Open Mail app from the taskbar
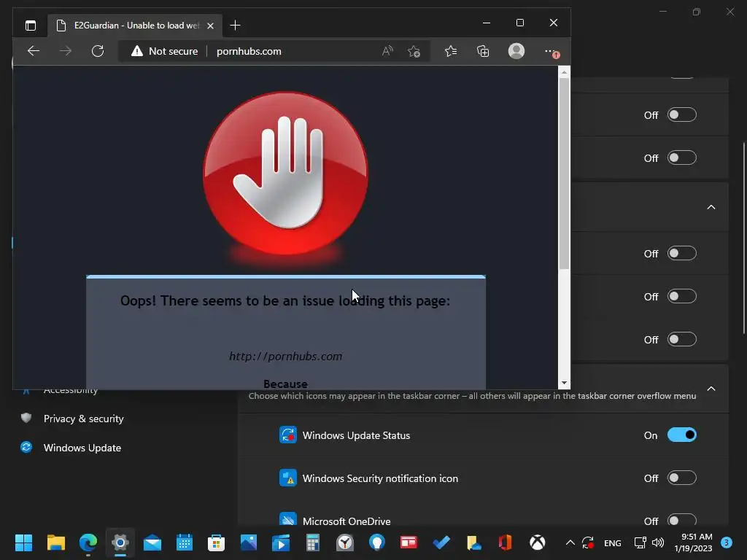 (152, 542)
